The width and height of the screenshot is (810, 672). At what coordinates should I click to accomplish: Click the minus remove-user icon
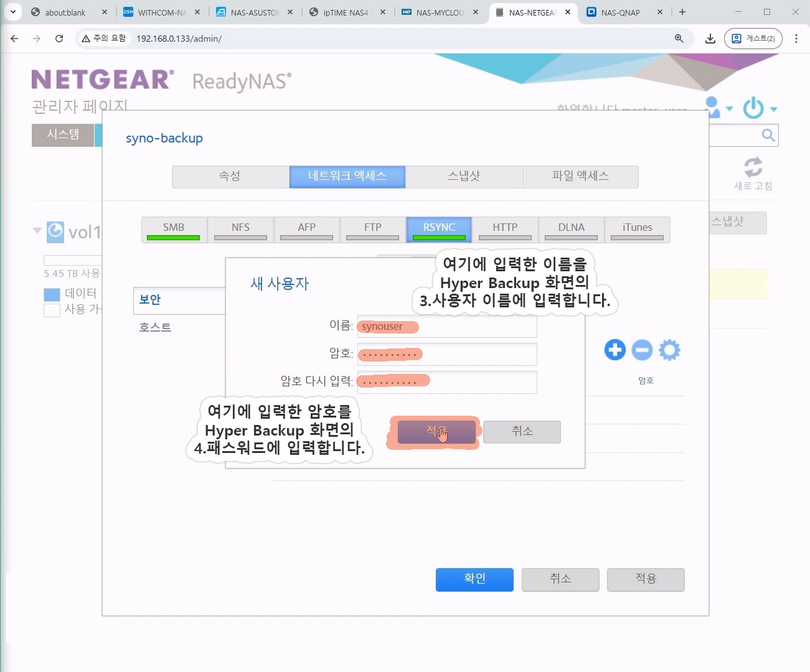pos(642,350)
